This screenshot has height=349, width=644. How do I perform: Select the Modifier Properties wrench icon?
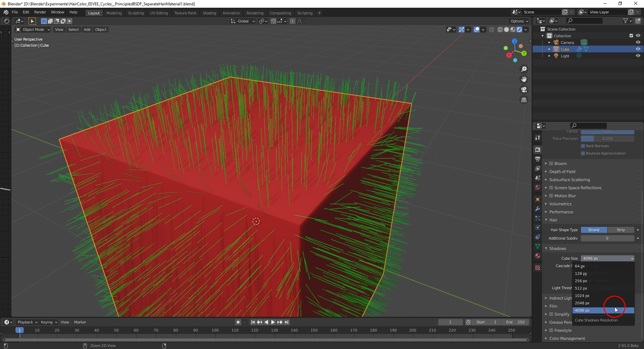538,209
